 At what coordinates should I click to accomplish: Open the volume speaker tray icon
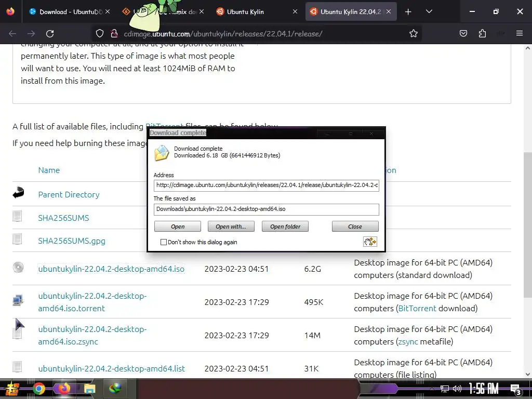pyautogui.click(x=457, y=389)
